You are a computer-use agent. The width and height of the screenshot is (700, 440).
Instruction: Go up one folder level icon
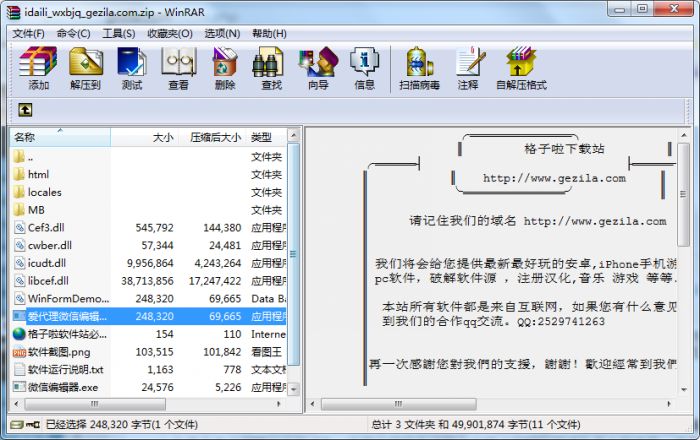click(x=25, y=110)
